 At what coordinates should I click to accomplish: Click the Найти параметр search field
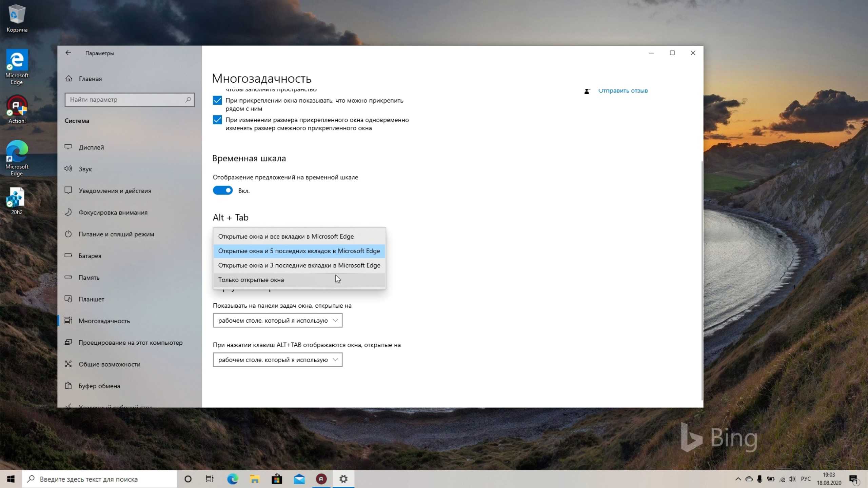[x=130, y=100]
